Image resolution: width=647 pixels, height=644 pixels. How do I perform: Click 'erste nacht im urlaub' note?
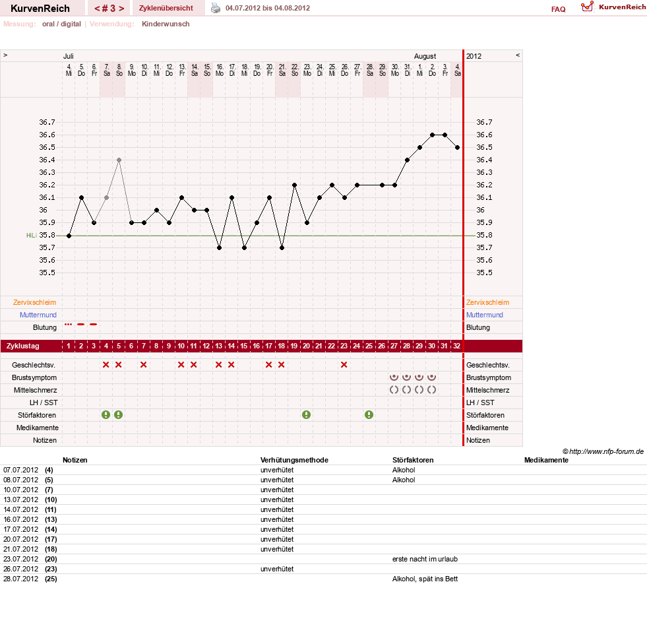coord(425,559)
